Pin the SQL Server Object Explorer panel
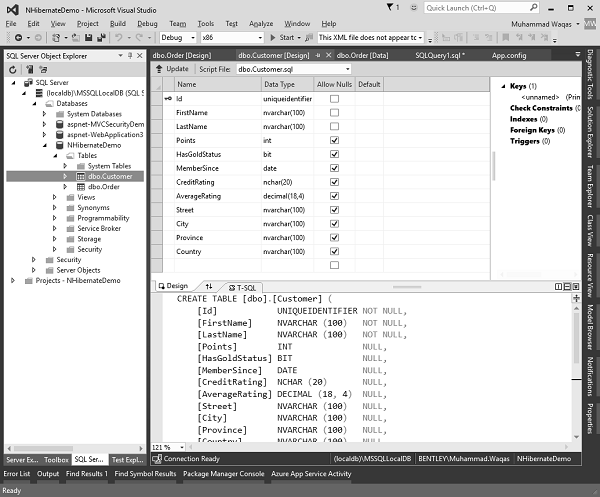Viewport: 600px width, 497px height. click(x=130, y=55)
